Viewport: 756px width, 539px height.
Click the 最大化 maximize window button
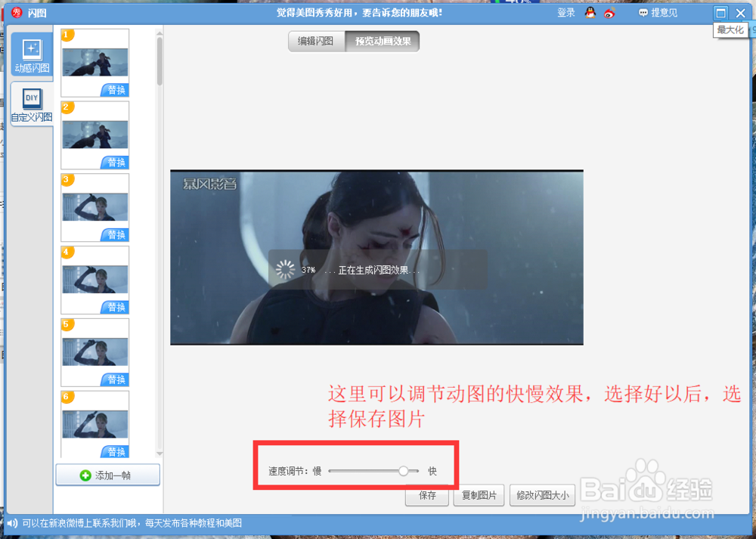click(x=720, y=13)
